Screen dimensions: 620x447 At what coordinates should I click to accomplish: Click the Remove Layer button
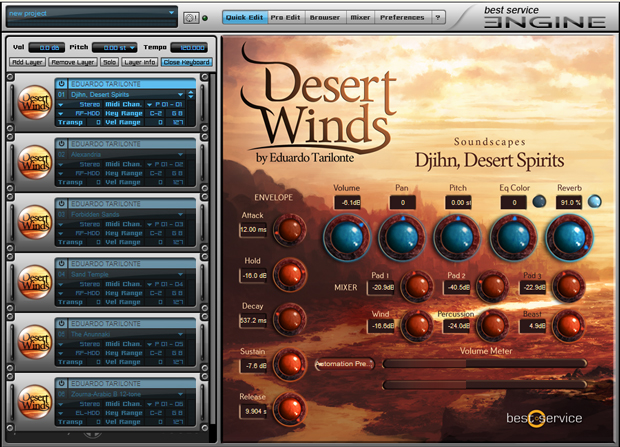point(73,62)
